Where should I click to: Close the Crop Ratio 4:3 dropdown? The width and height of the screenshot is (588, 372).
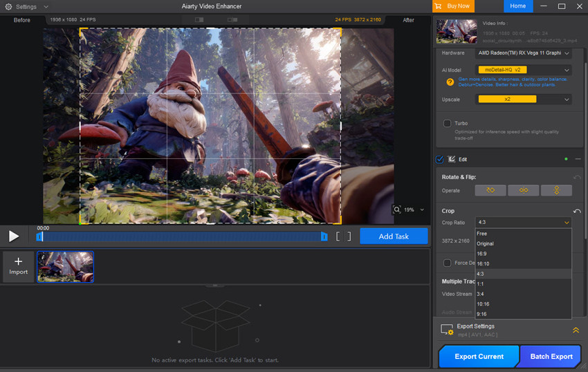click(x=524, y=223)
